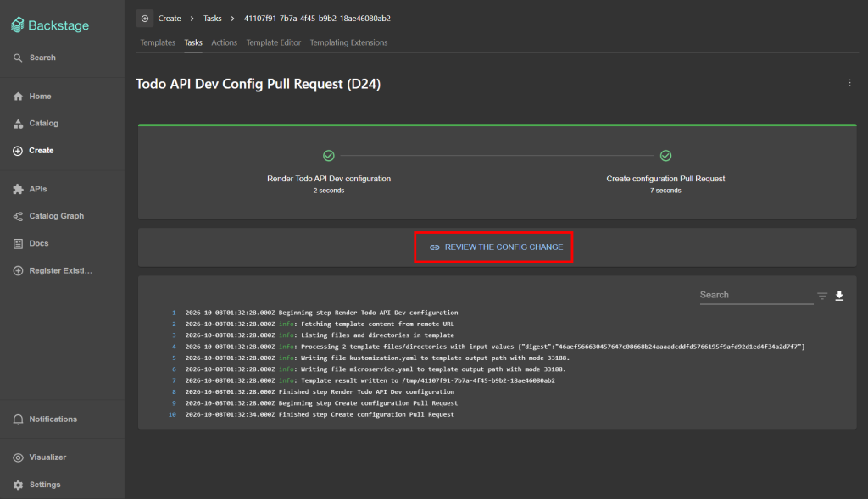
Task: Open Search in the sidebar
Action: 34,58
